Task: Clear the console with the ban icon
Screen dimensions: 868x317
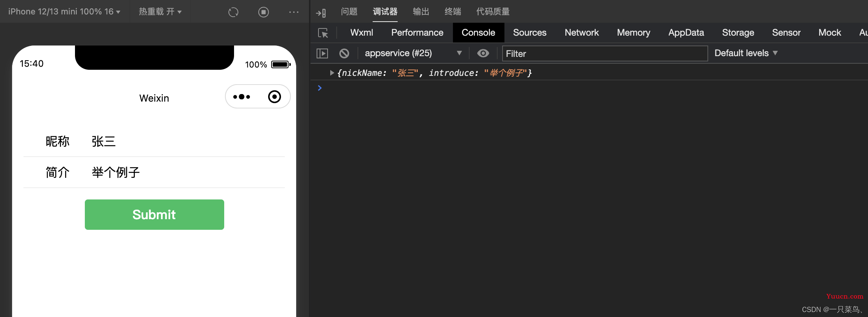Action: click(x=344, y=53)
